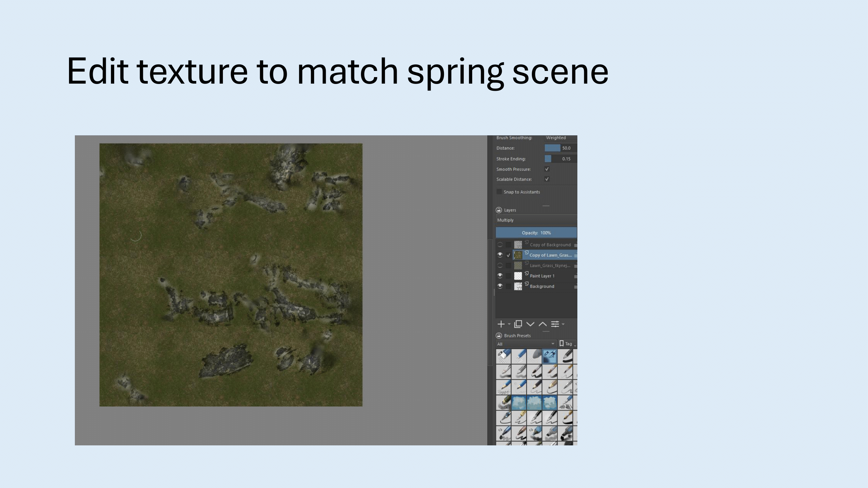Image resolution: width=868 pixels, height=488 pixels.
Task: Tick the checkbox on Paint Layer 1
Action: 508,276
